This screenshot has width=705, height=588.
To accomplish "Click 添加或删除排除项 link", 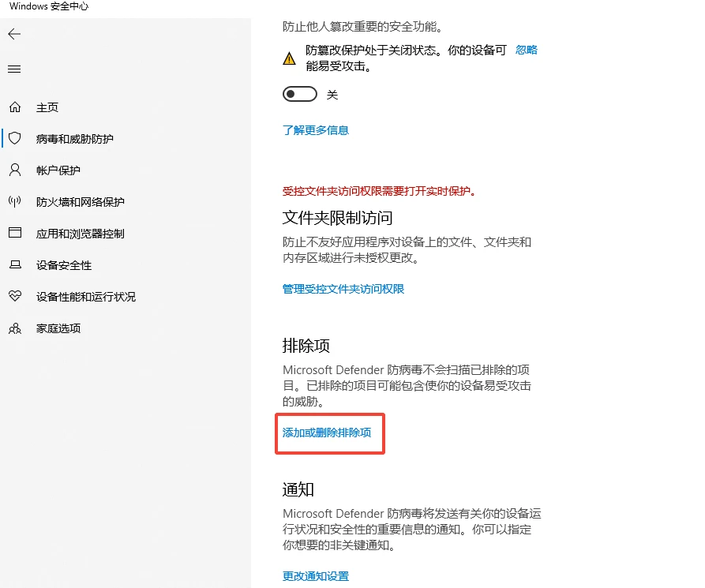I will [x=327, y=433].
